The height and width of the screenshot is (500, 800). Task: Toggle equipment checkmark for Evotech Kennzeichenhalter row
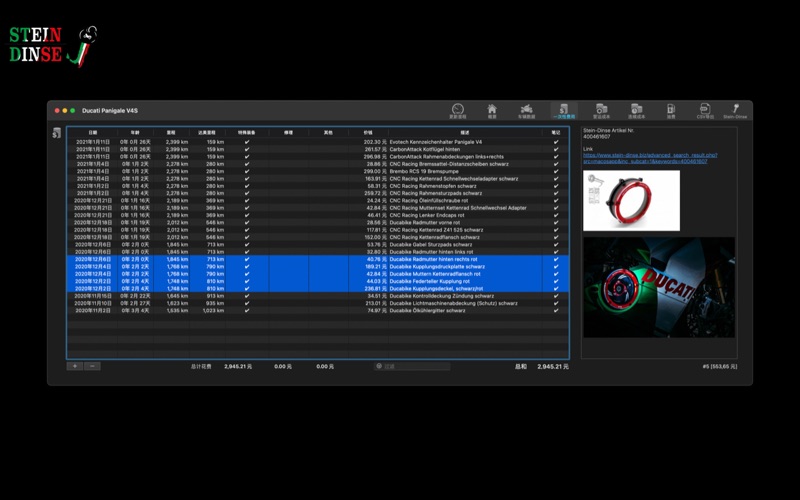(x=247, y=142)
